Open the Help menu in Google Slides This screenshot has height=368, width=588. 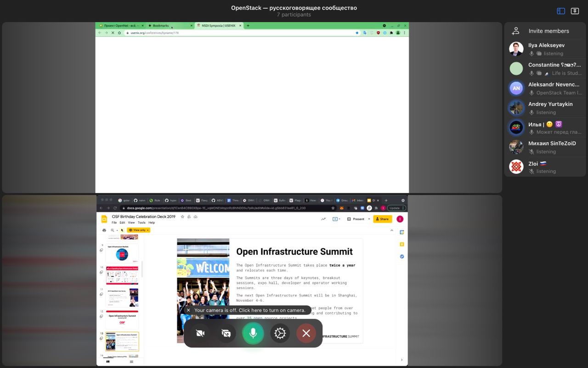[x=152, y=223]
